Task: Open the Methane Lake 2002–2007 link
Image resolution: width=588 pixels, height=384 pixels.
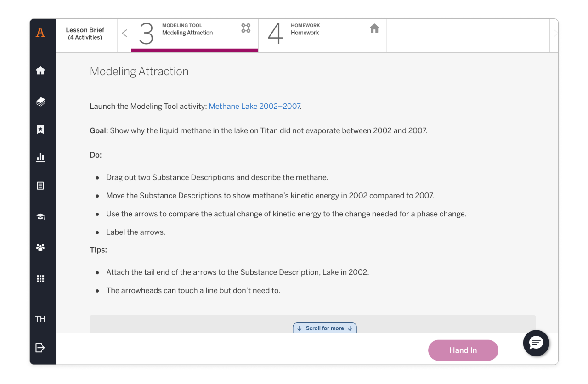Action: point(254,106)
